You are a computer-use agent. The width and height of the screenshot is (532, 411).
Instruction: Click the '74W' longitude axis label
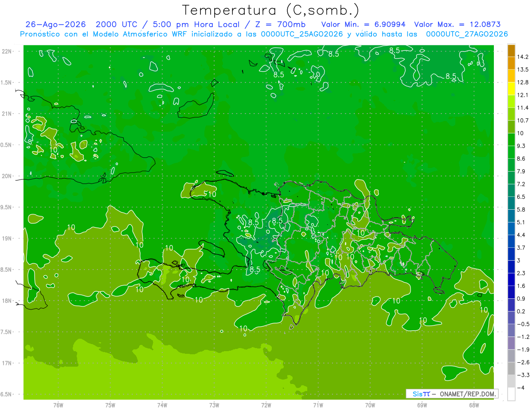(162, 405)
